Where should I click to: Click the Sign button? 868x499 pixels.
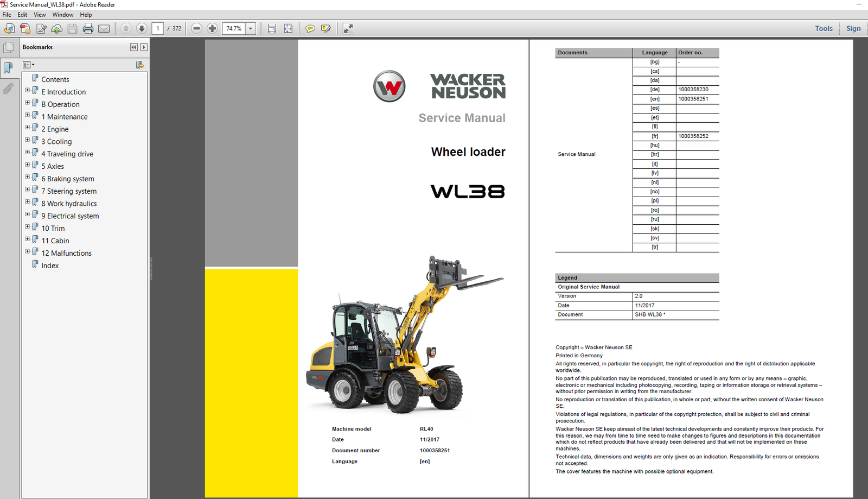pyautogui.click(x=853, y=28)
